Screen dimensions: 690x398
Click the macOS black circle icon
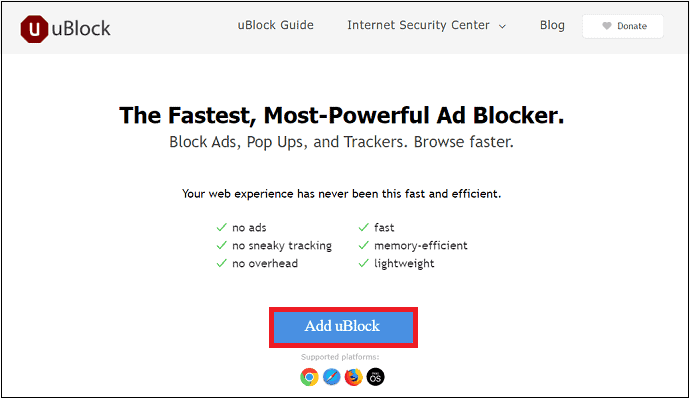375,377
